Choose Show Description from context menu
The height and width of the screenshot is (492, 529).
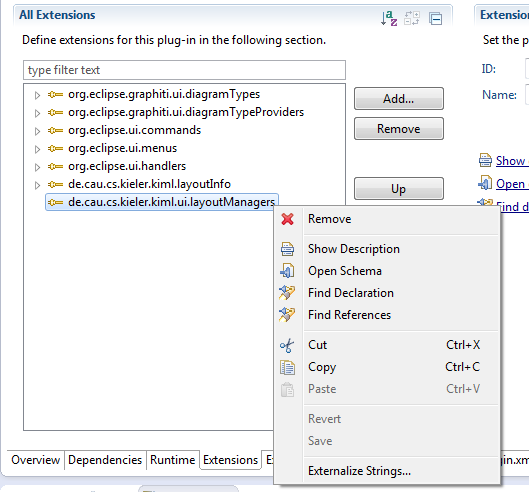click(x=387, y=249)
